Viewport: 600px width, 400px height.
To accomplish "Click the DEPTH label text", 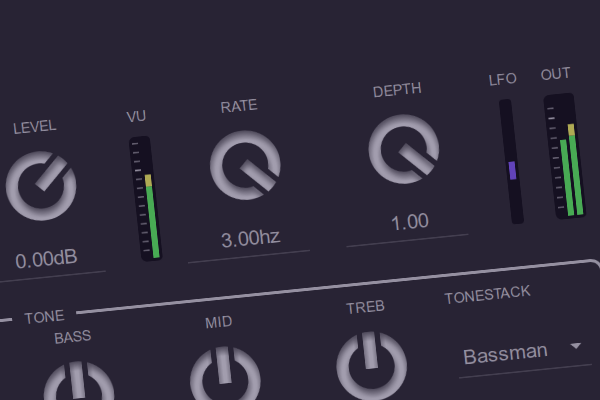I will tap(397, 90).
